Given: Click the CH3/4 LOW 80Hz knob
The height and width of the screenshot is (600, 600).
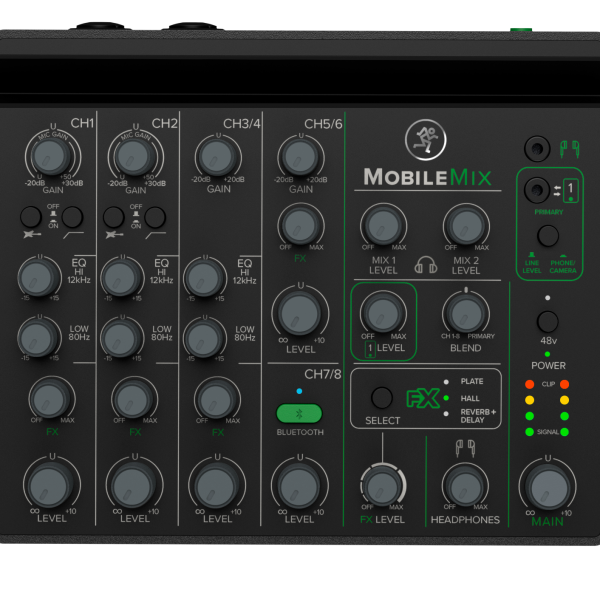Looking at the screenshot, I should 204,339.
